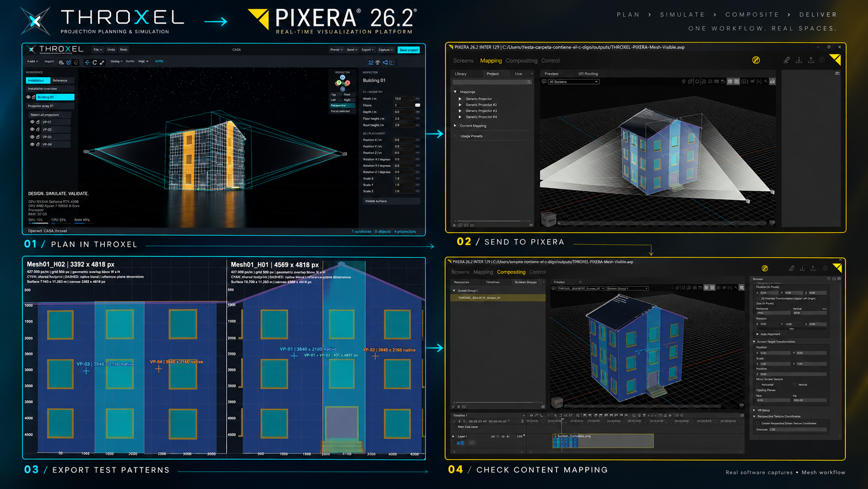Switch to Reference tab in Throxel workspace
The width and height of the screenshot is (868, 489).
point(63,81)
